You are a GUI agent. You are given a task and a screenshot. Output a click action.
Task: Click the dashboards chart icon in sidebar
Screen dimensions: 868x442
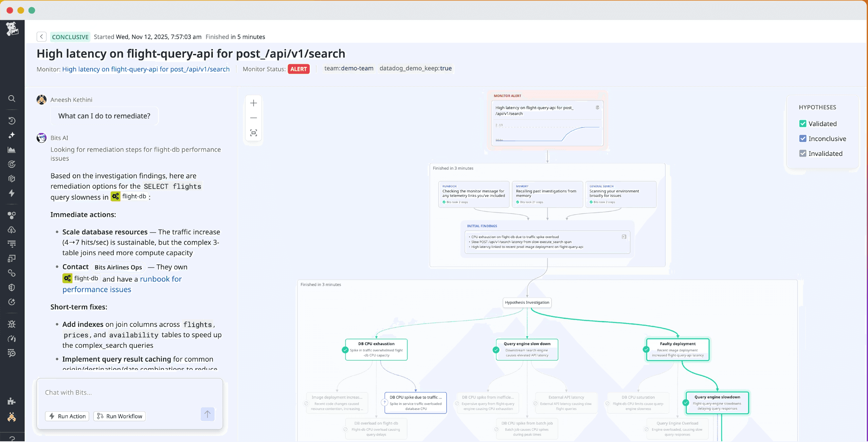click(12, 150)
